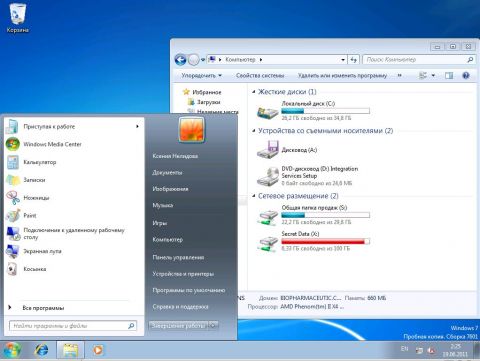Open Компьютер in Start menu right pane
480x361 pixels.
(167, 239)
